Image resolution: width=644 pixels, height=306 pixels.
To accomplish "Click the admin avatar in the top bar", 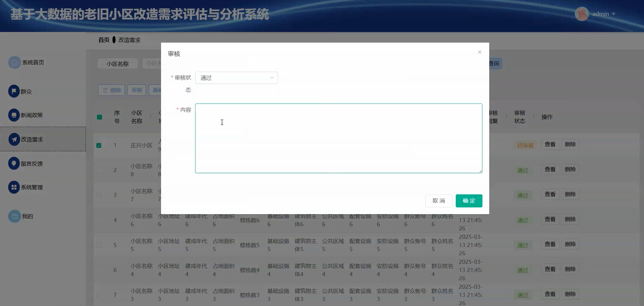I will pos(582,14).
